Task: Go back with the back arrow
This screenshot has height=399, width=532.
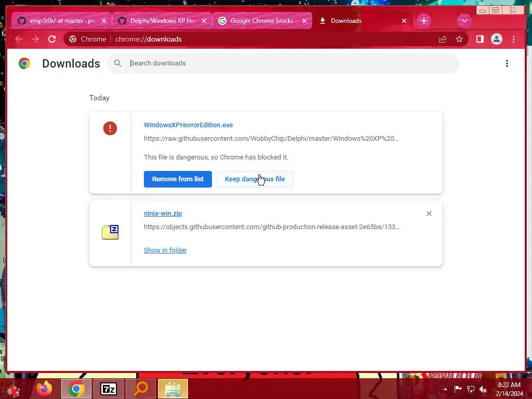Action: click(x=19, y=39)
